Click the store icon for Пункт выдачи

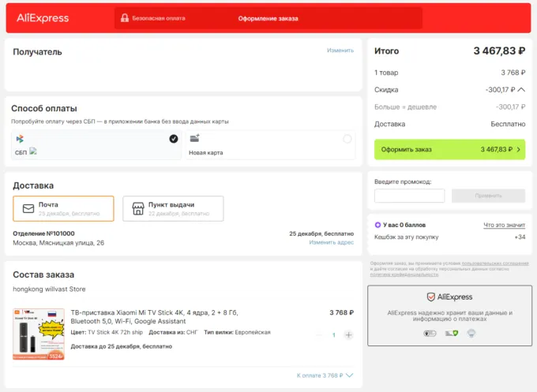(138, 209)
